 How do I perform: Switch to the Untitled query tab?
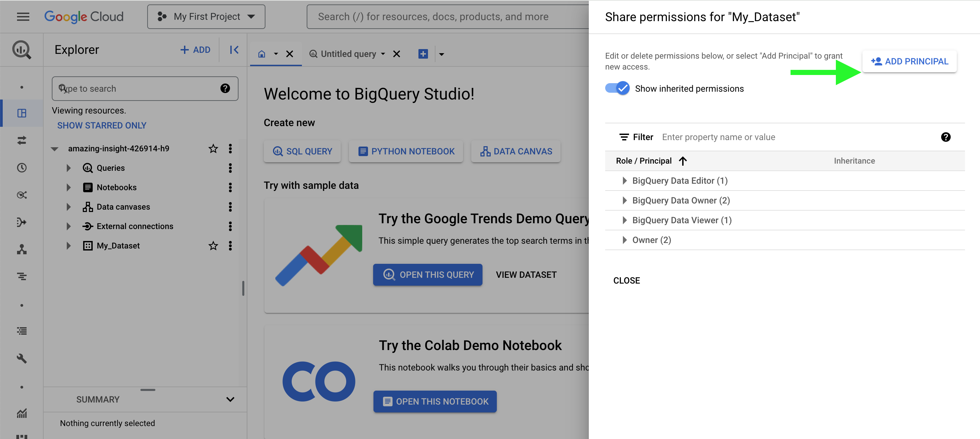coord(348,54)
